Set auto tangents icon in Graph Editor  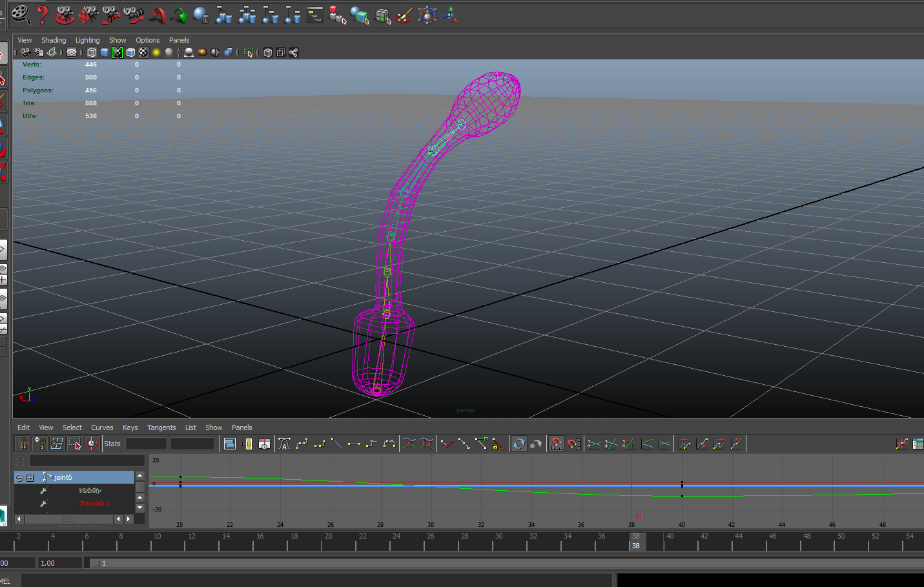pyautogui.click(x=284, y=444)
